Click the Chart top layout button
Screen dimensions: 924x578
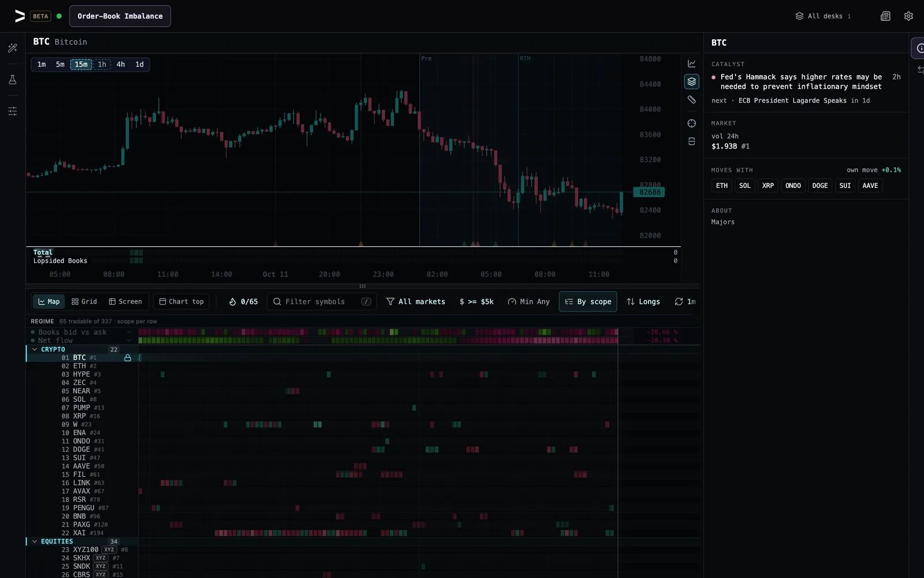tap(181, 302)
